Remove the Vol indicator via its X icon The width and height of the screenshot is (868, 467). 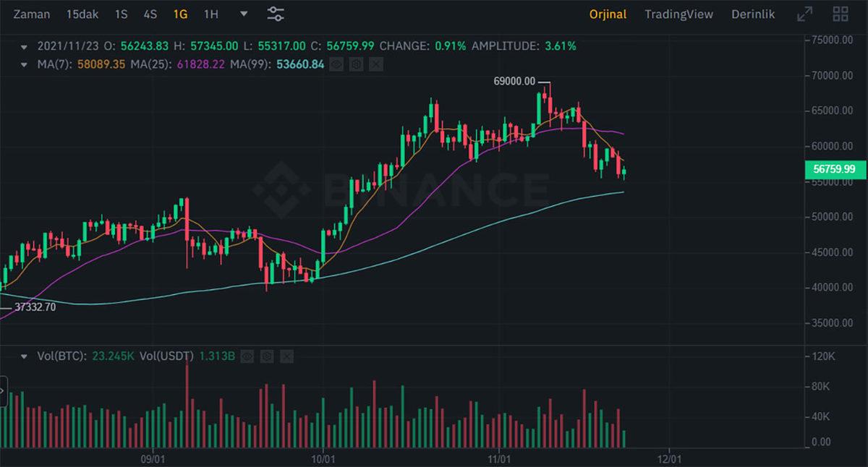[x=286, y=356]
